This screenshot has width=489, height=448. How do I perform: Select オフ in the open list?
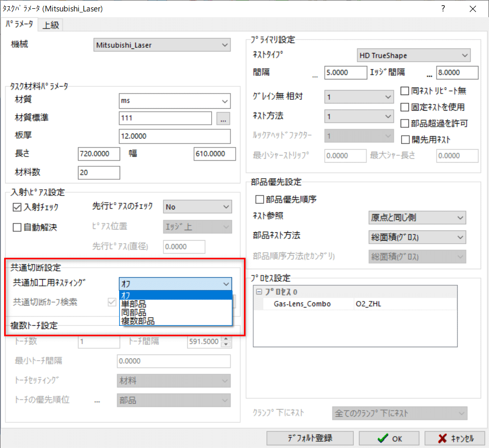(x=176, y=295)
